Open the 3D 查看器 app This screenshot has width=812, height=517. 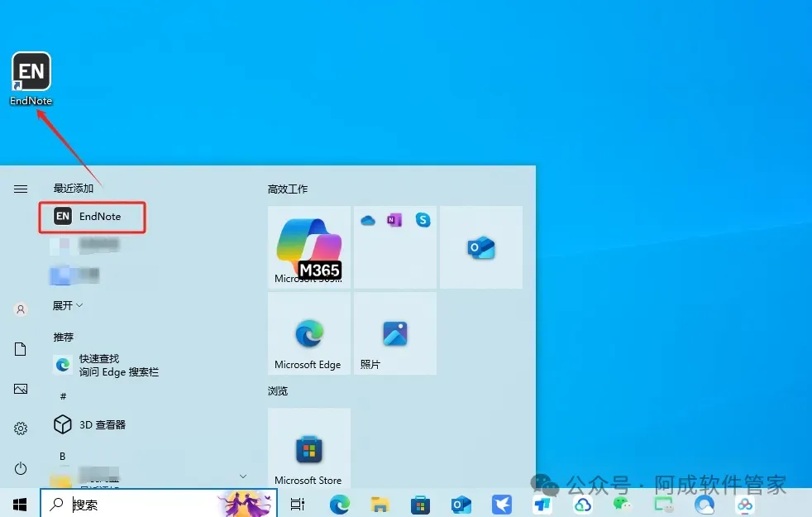[89, 425]
